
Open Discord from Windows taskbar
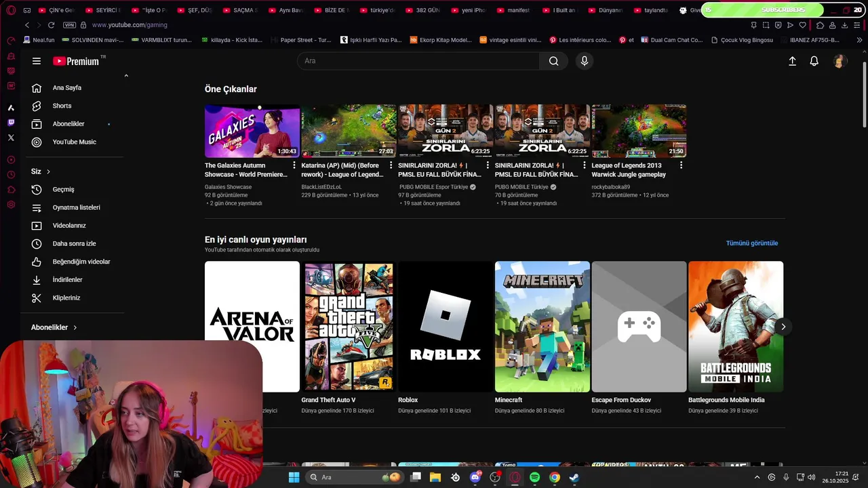[x=475, y=477]
